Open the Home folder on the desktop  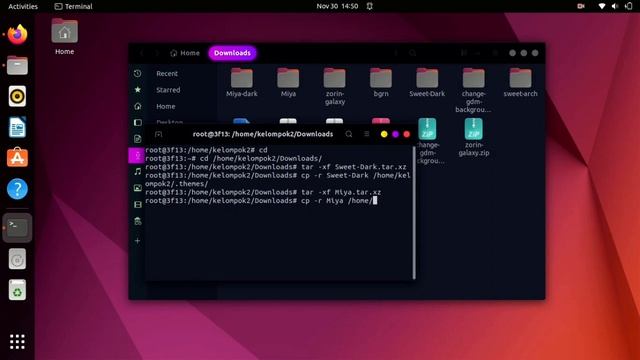(64, 37)
